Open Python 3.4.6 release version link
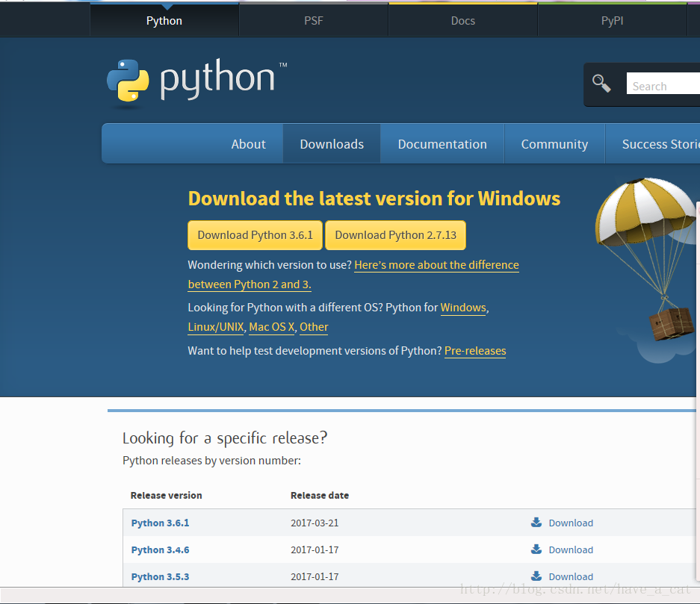The width and height of the screenshot is (700, 604). pos(161,549)
